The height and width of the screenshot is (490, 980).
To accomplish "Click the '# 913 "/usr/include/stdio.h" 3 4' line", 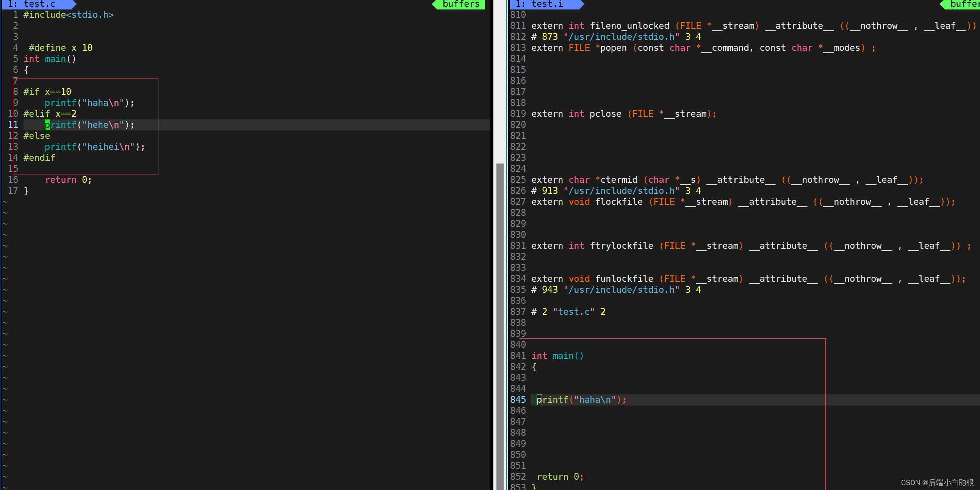I will [x=616, y=191].
